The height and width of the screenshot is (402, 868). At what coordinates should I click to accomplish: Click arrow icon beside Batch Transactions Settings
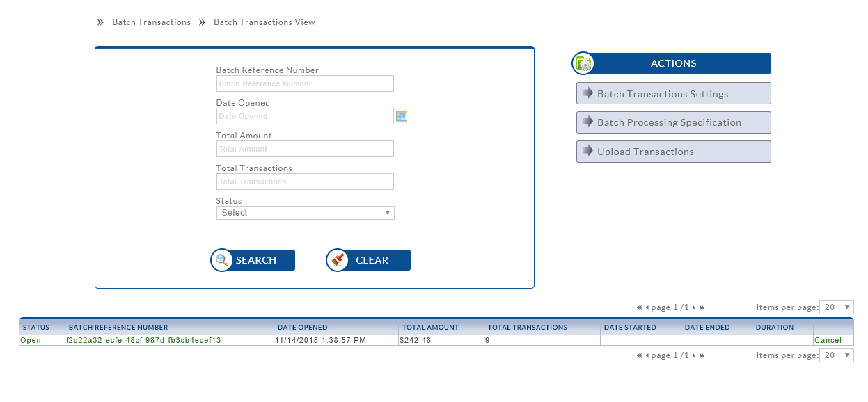pyautogui.click(x=587, y=93)
